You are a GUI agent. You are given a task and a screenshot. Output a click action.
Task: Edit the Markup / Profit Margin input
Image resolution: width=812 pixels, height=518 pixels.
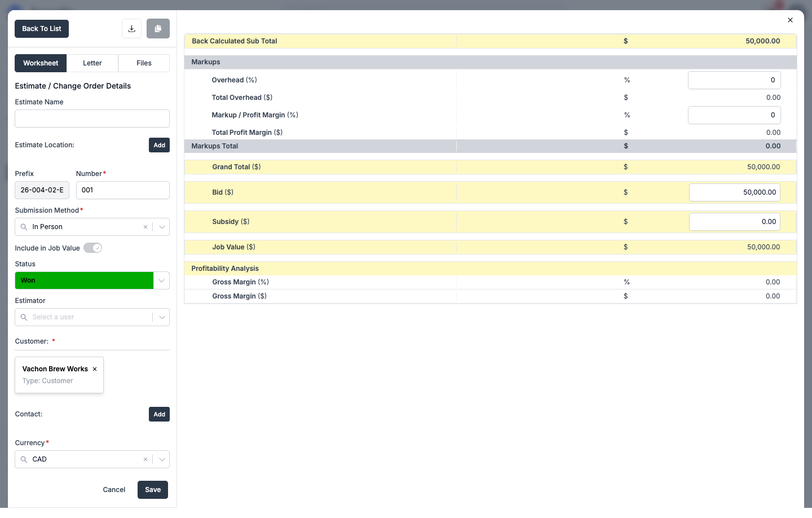(734, 115)
